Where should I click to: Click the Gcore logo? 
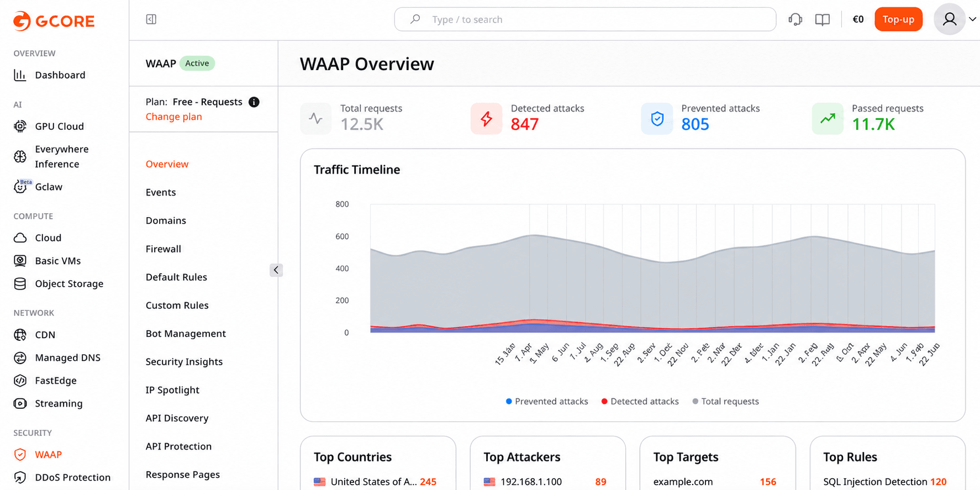(x=54, y=21)
